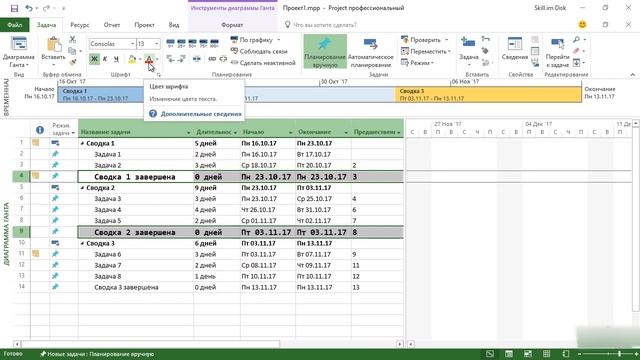Click the 'Что вы хотите сделать?' search field
This screenshot has height=360, width=640.
(x=325, y=25)
